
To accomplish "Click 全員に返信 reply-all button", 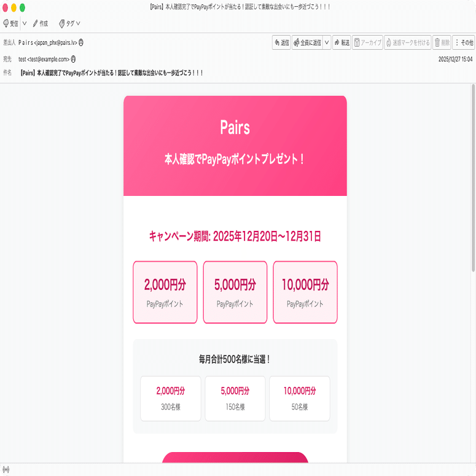I will point(307,42).
